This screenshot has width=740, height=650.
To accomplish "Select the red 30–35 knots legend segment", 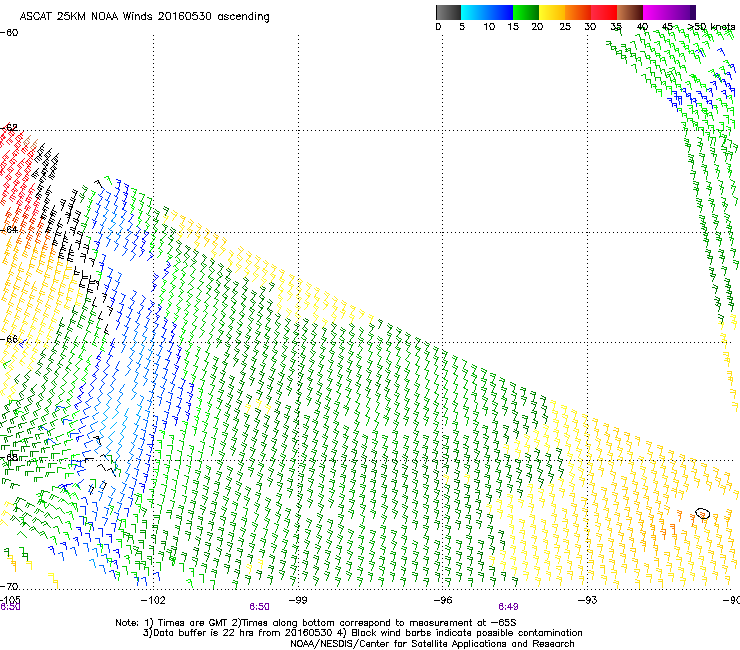I will 604,12.
